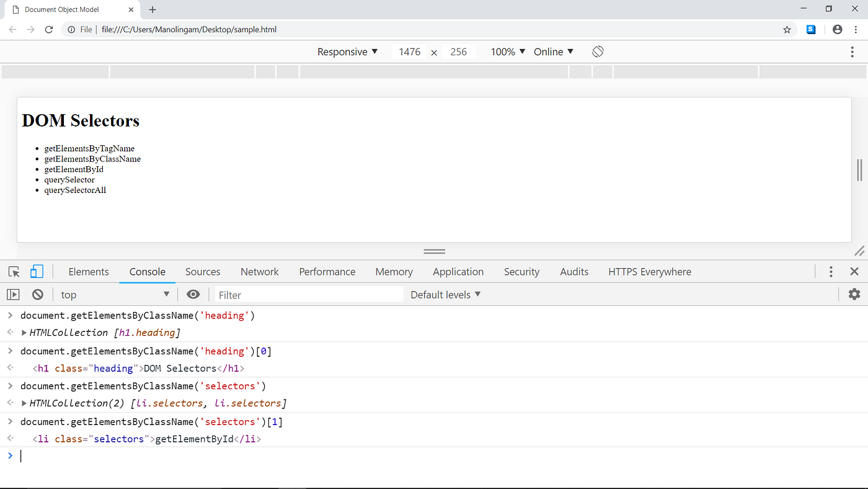Click the viewport height field 256
Screen dimensions: 868x489
459,52
